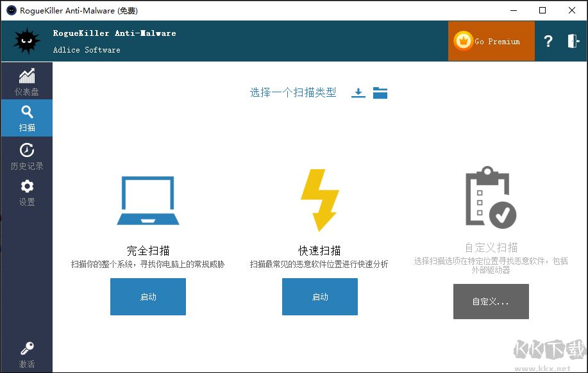Start the 快速扫描 quick scan with 启动
Screen dimensions: 588x373
pyautogui.click(x=320, y=297)
